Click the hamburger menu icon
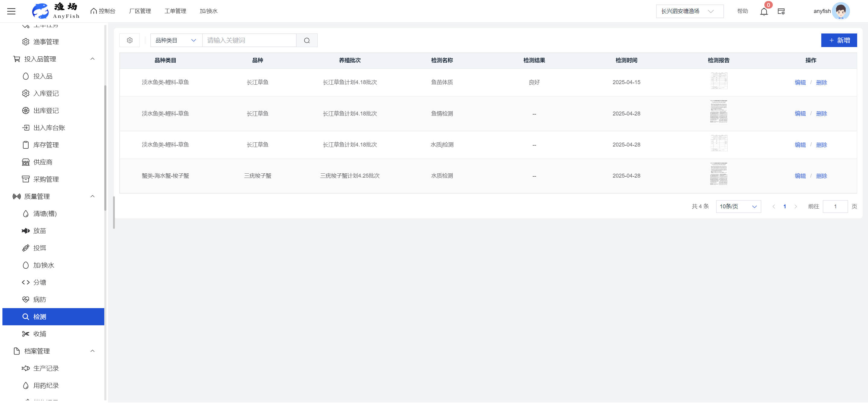 click(11, 11)
